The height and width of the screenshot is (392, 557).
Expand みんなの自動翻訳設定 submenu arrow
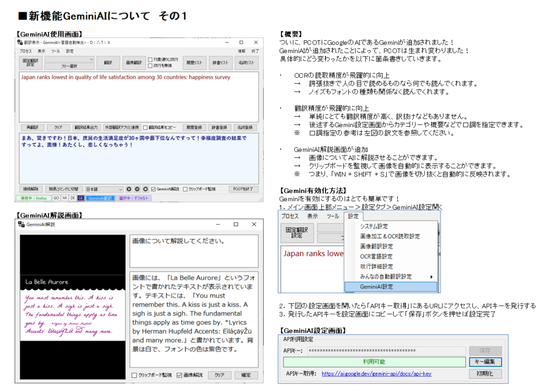pyautogui.click(x=431, y=277)
